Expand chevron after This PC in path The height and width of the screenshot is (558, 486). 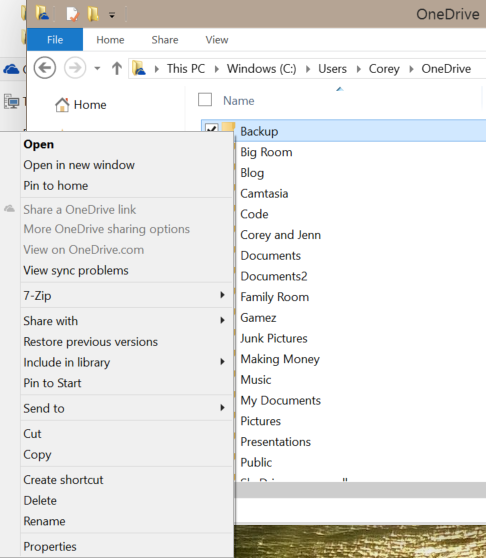click(x=217, y=69)
